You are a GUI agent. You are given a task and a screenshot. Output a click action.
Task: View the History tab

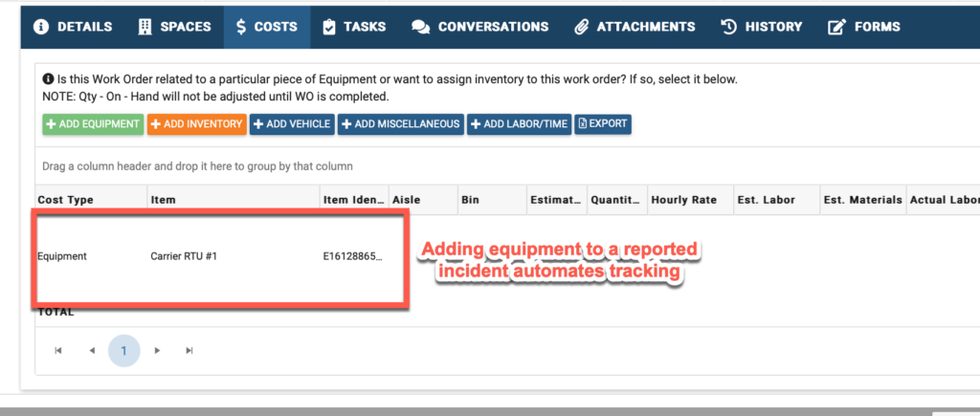point(761,27)
